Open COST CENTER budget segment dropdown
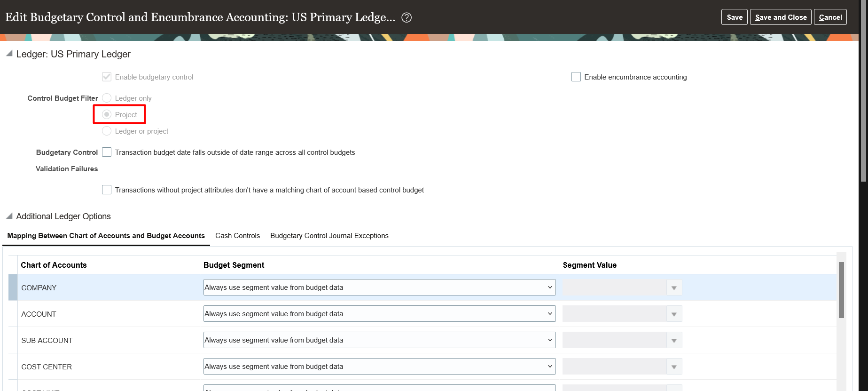 coord(380,367)
